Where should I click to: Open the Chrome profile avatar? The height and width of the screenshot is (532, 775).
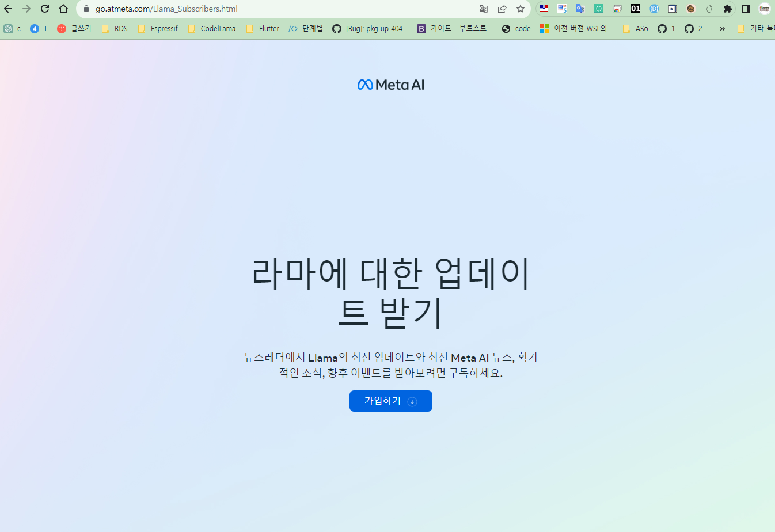coord(765,9)
